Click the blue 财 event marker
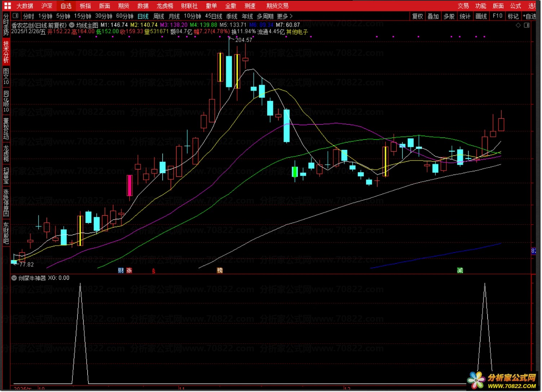Screen dimensions: 542x392 coord(121,271)
